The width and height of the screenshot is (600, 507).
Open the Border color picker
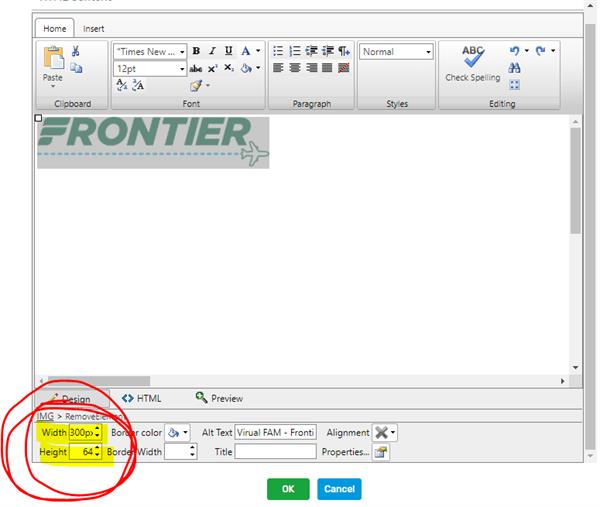tap(178, 433)
